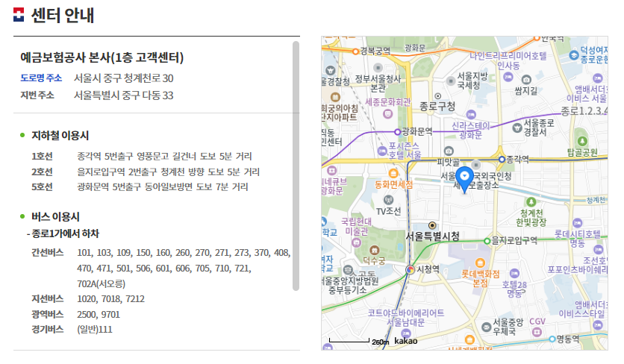Click the 서울특별시청 marker icon
Viewport: 624px width, 364px height.
tap(431, 225)
